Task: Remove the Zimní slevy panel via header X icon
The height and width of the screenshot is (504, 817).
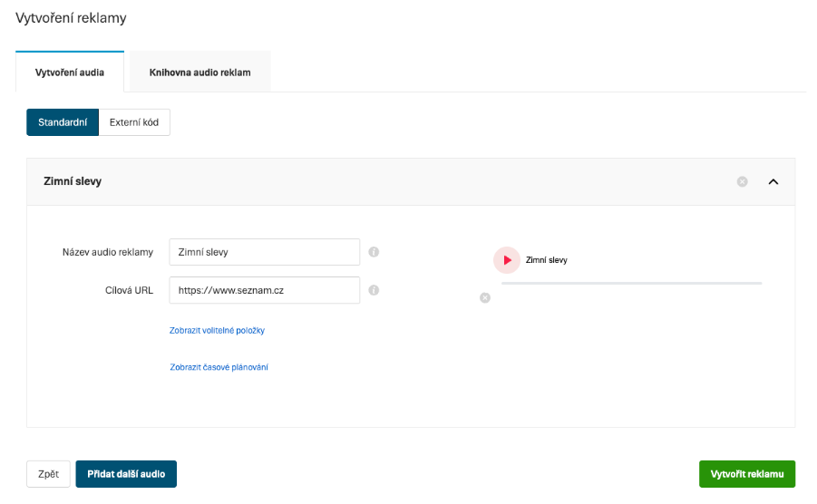Action: point(742,181)
